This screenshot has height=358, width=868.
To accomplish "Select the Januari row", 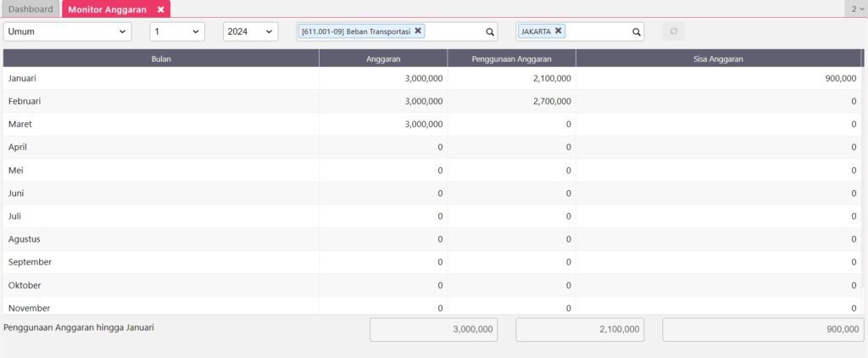I will point(161,78).
